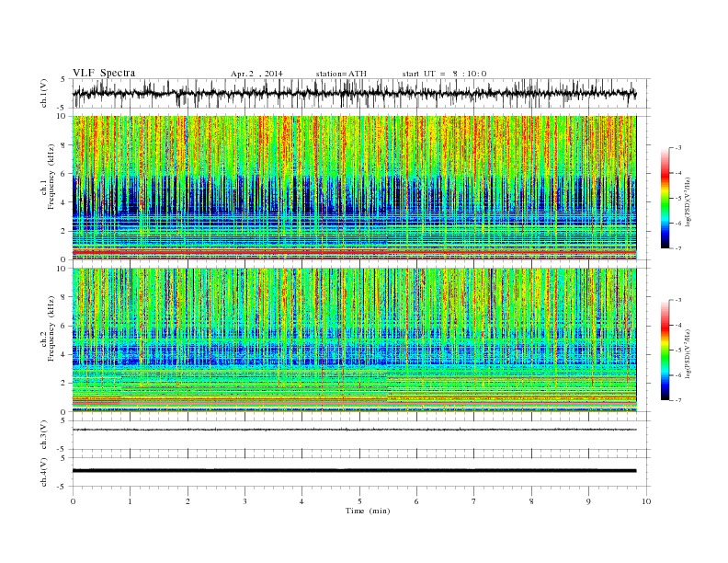The height and width of the screenshot is (563, 728).
Task: Click time axis tick label "5"
Action: [359, 501]
